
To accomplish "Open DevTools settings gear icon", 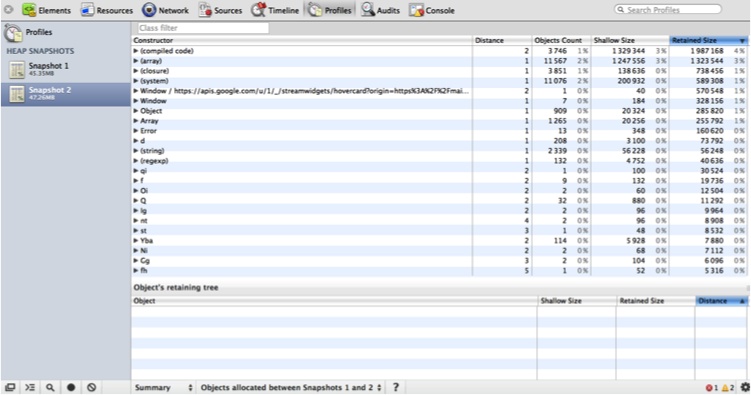I will (745, 387).
